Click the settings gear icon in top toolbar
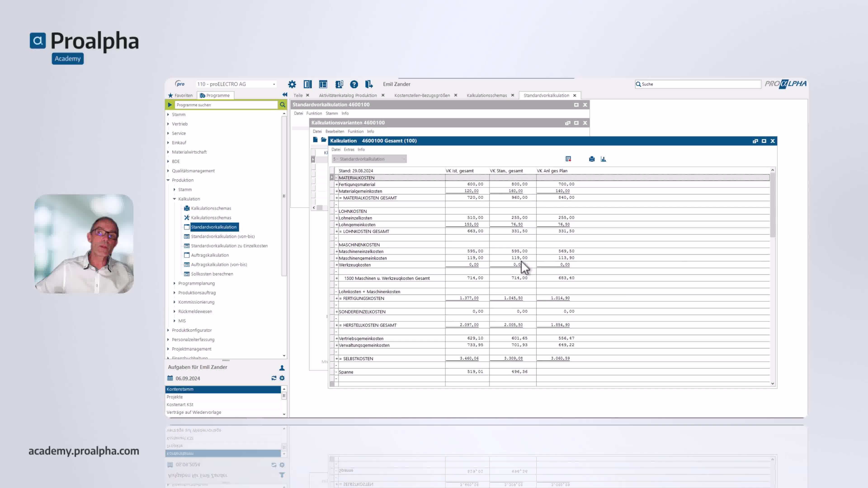Viewport: 868px width, 488px height. [292, 84]
